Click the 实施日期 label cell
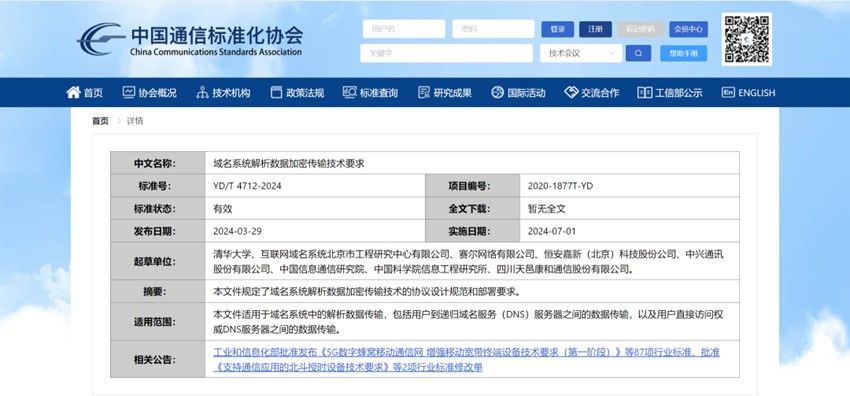 coord(472,231)
